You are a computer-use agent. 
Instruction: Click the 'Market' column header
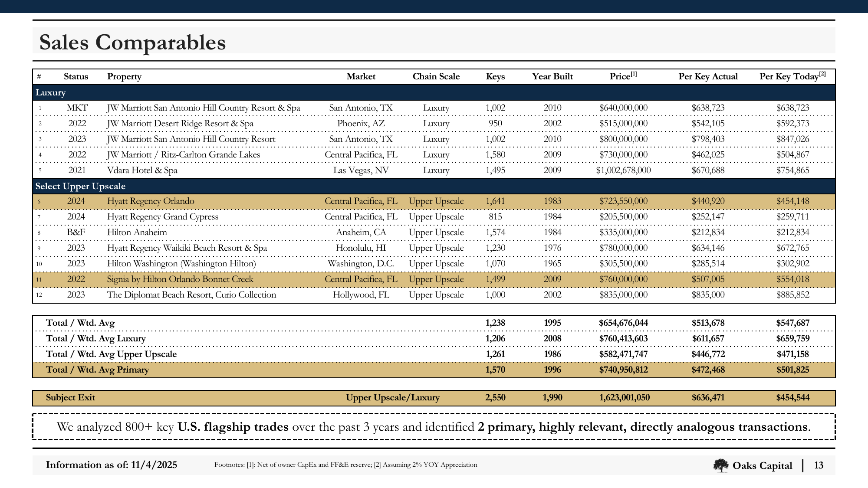361,76
